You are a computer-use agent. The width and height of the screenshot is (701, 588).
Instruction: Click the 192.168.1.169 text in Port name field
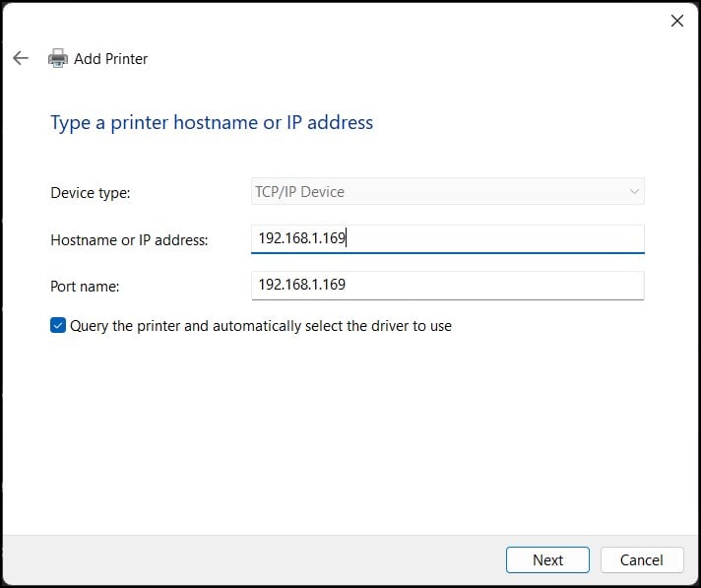(302, 285)
